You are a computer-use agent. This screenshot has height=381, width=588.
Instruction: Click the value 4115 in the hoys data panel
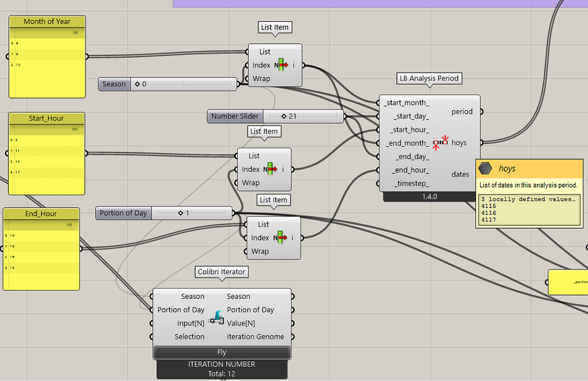tap(488, 206)
